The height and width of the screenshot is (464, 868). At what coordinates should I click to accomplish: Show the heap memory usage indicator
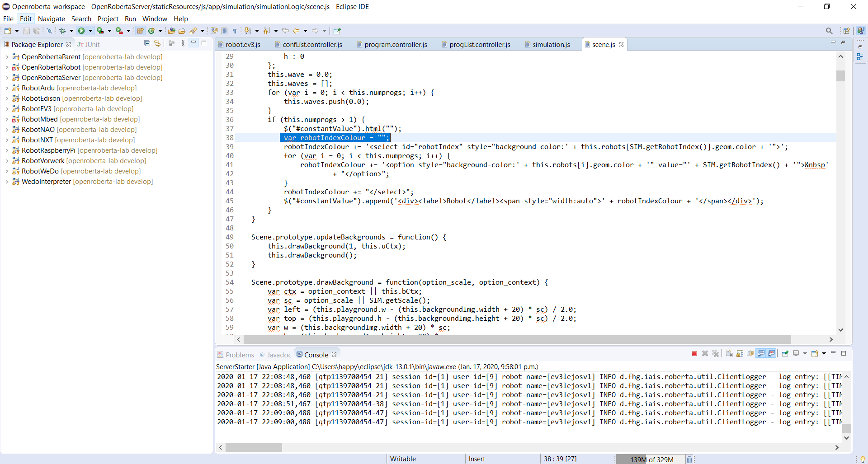click(651, 459)
